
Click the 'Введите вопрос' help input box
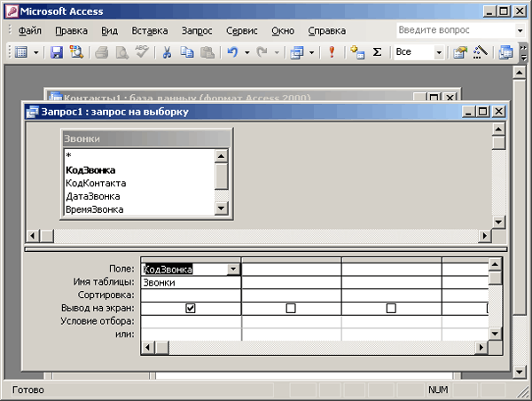(x=456, y=30)
